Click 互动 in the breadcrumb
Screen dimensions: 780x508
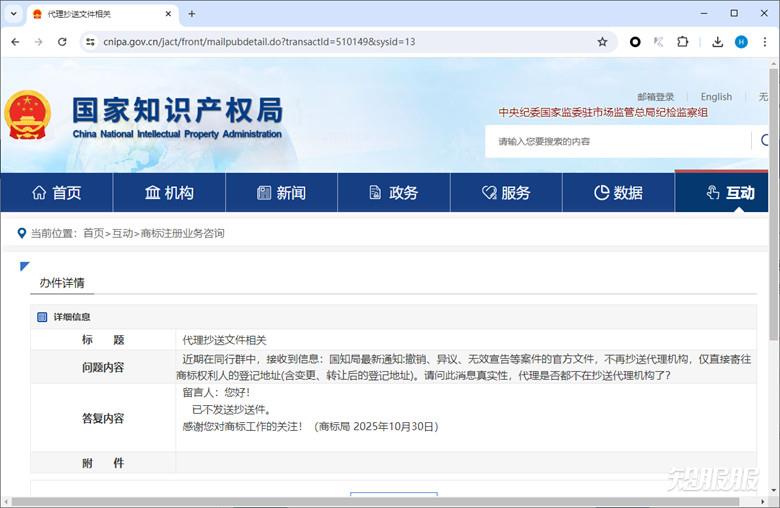(x=122, y=233)
